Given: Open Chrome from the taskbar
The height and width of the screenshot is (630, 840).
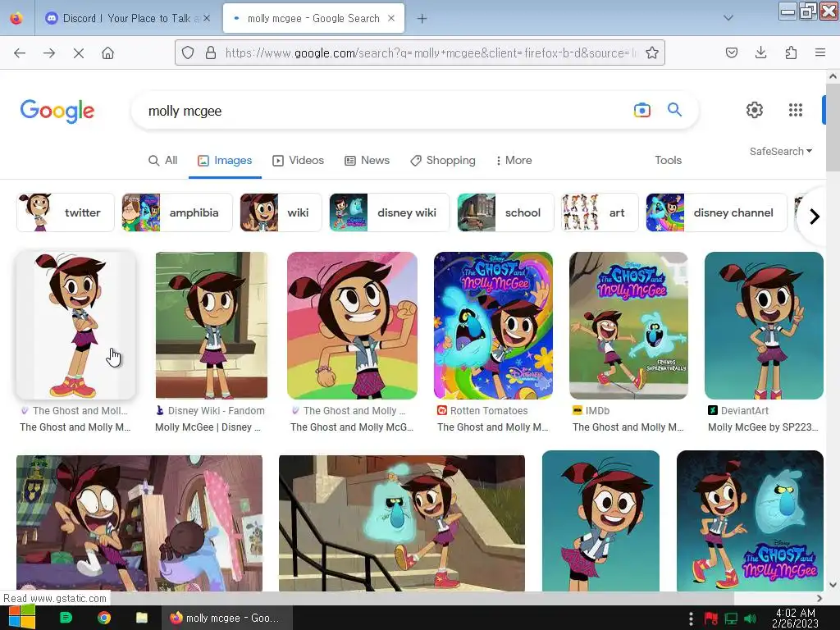Looking at the screenshot, I should tap(104, 618).
